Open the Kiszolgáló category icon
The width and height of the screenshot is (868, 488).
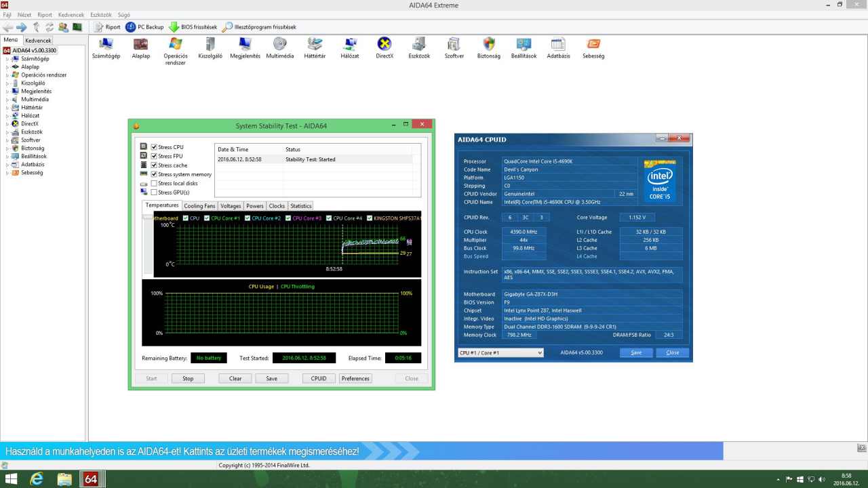(x=210, y=48)
